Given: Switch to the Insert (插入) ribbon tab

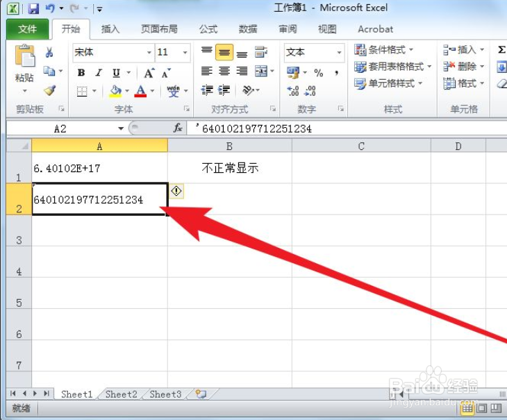Looking at the screenshot, I should coord(110,29).
